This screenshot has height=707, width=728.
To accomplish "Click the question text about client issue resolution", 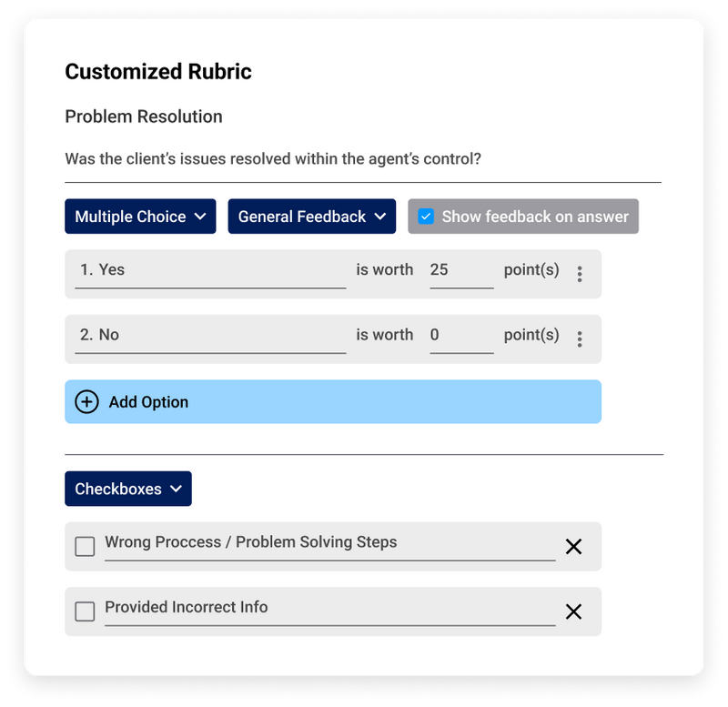I will pos(273,158).
